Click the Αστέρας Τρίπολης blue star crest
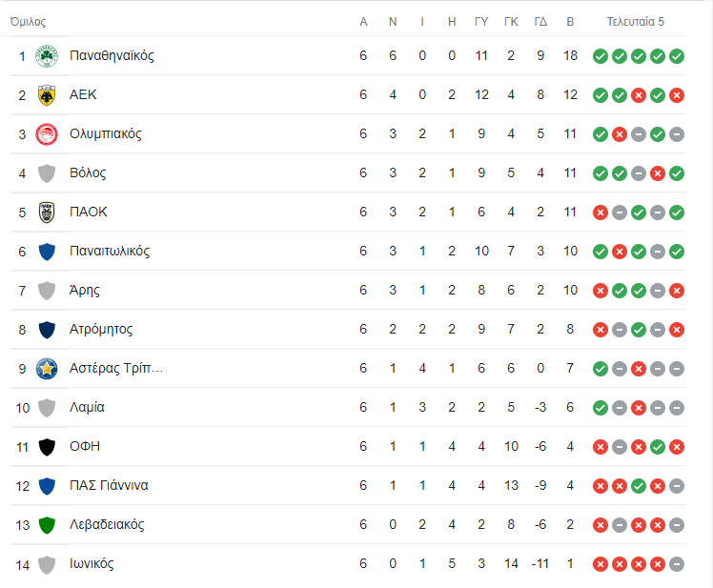Screen dimensions: 713x588 tap(47, 369)
